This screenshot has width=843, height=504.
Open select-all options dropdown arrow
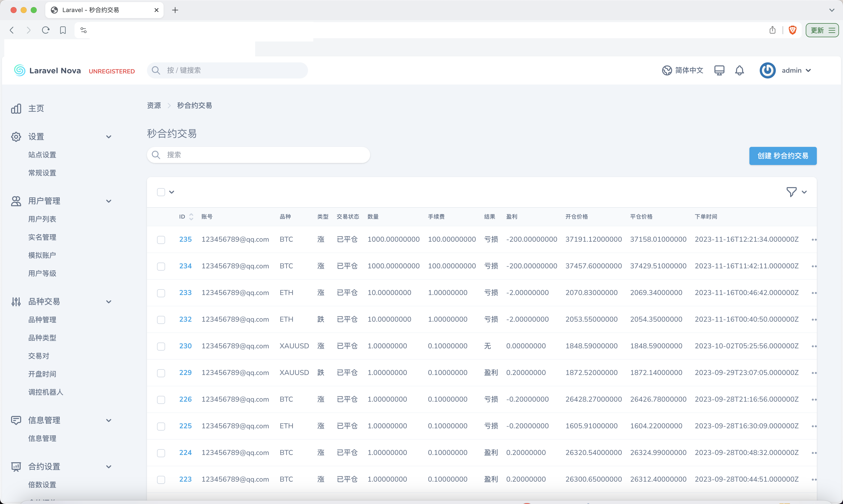tap(172, 192)
